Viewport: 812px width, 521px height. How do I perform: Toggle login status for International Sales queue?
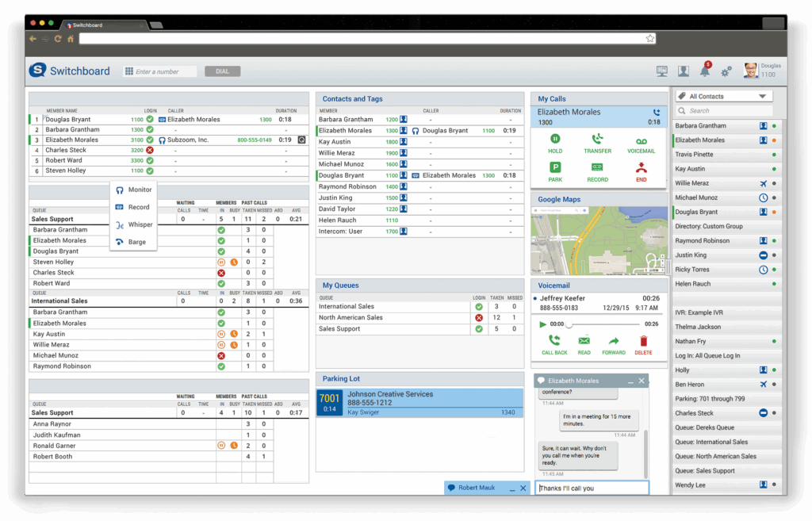[x=479, y=308]
